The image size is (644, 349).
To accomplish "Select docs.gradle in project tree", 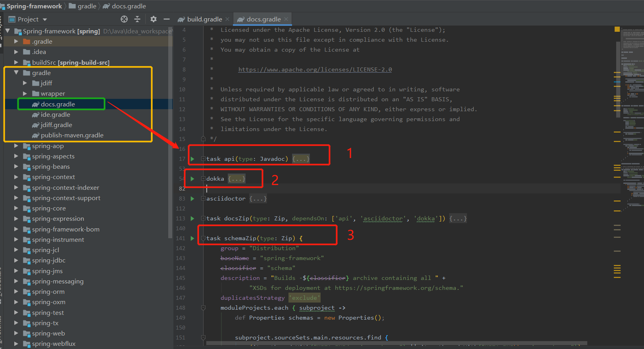I will tap(58, 104).
